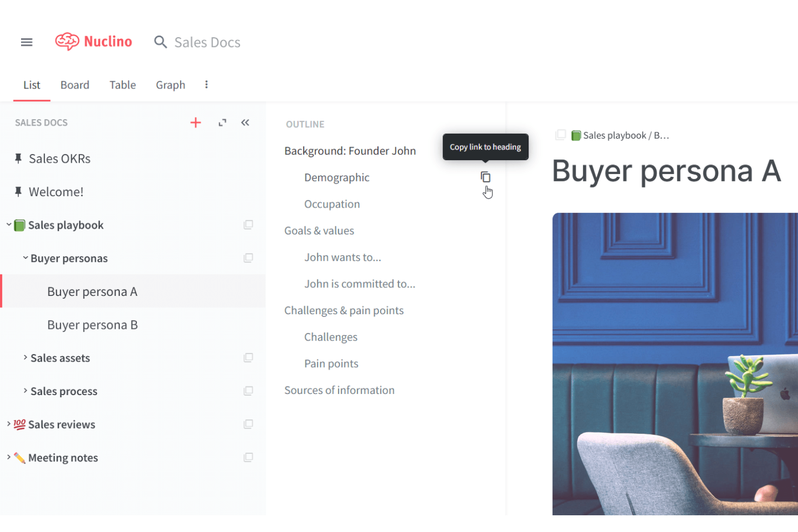Open Sales process in sidebar
The image size is (798, 532).
pos(64,391)
